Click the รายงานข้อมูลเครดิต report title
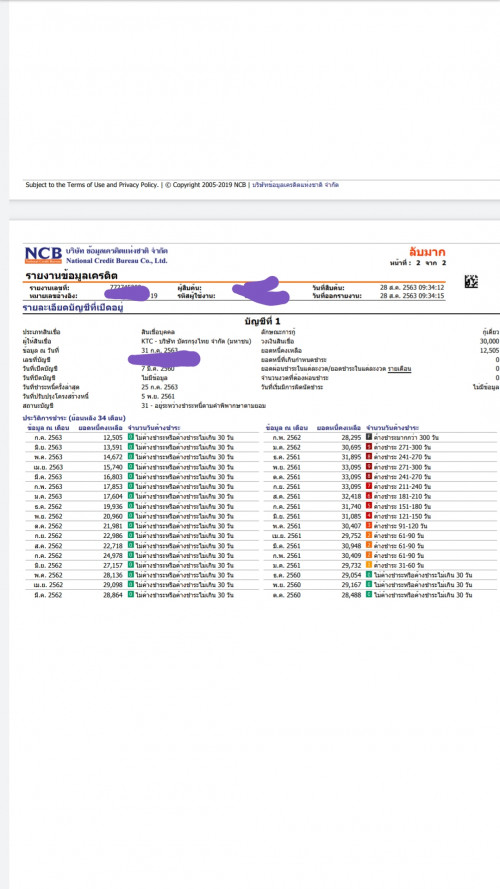Viewport: 500px width, 889px height. pos(71,276)
